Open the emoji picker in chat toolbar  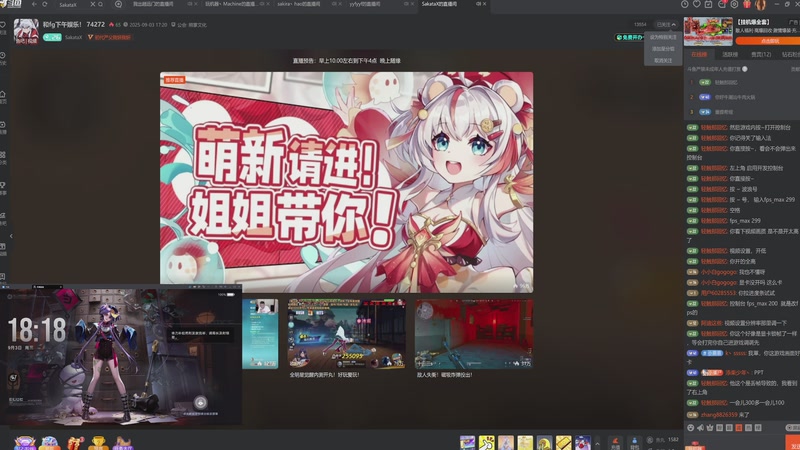point(690,428)
